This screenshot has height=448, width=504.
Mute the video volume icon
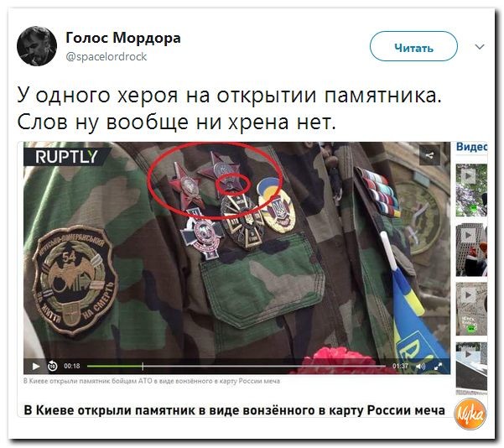[x=420, y=367]
